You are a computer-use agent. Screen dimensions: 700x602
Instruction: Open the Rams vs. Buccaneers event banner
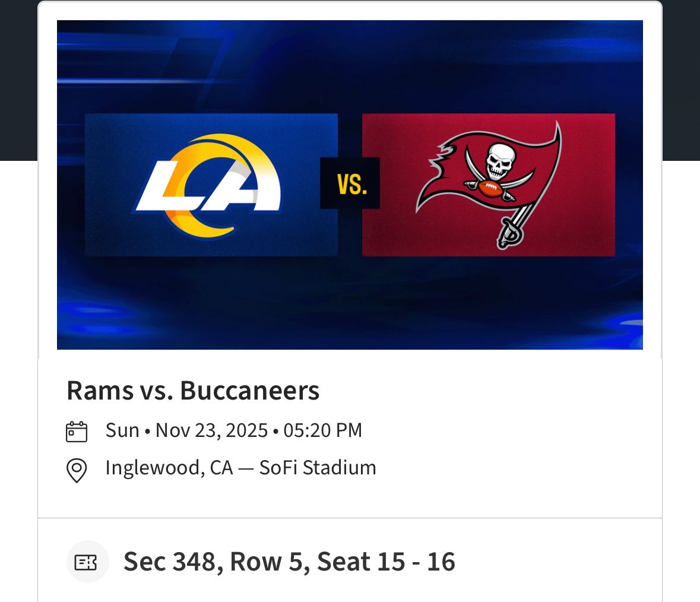(350, 184)
